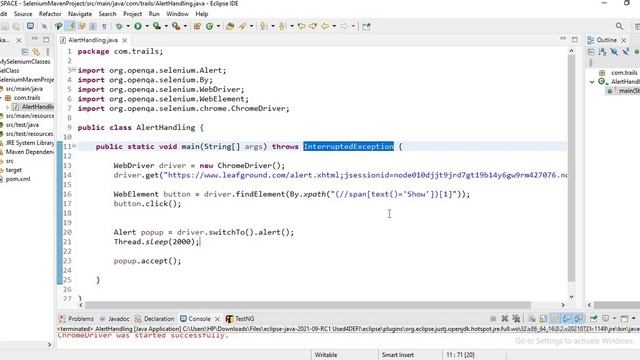The height and width of the screenshot is (360, 640).
Task: Click Collapse All icon in Package Explorer
Action: [x=24, y=52]
